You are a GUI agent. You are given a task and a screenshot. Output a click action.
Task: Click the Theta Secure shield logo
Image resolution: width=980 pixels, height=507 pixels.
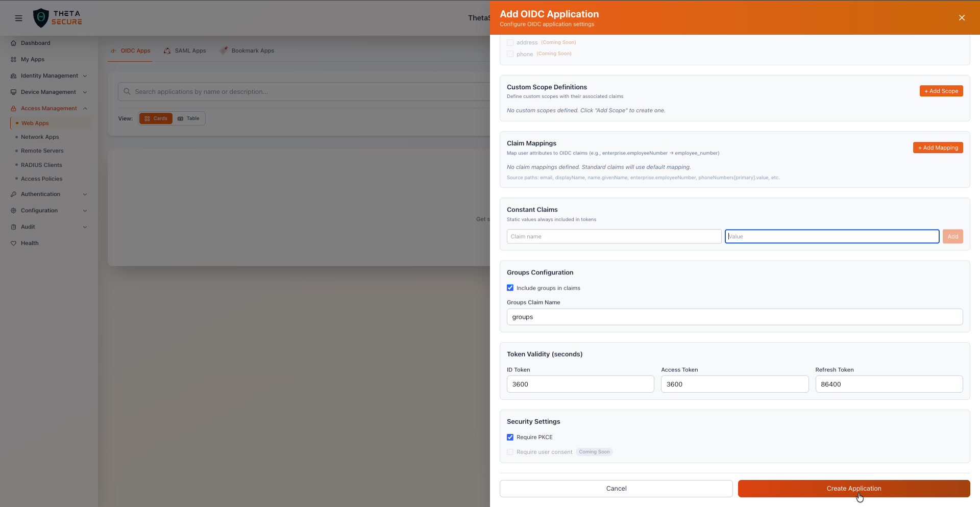coord(41,17)
